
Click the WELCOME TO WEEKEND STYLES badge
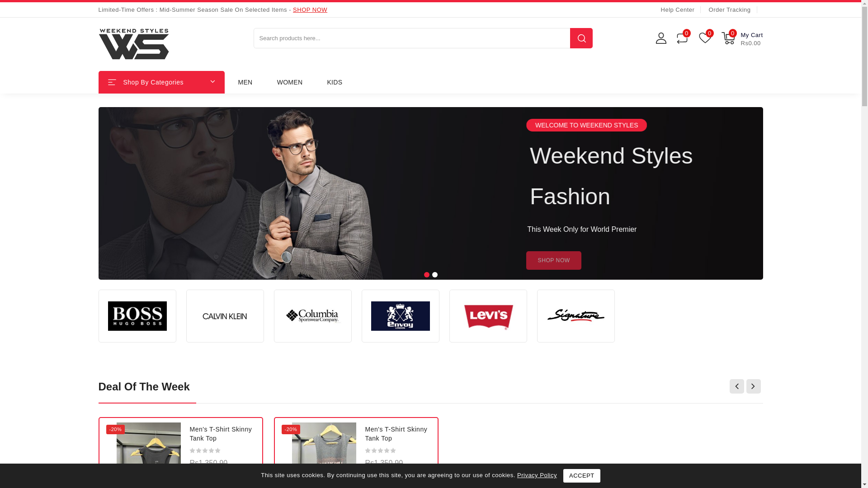point(586,125)
